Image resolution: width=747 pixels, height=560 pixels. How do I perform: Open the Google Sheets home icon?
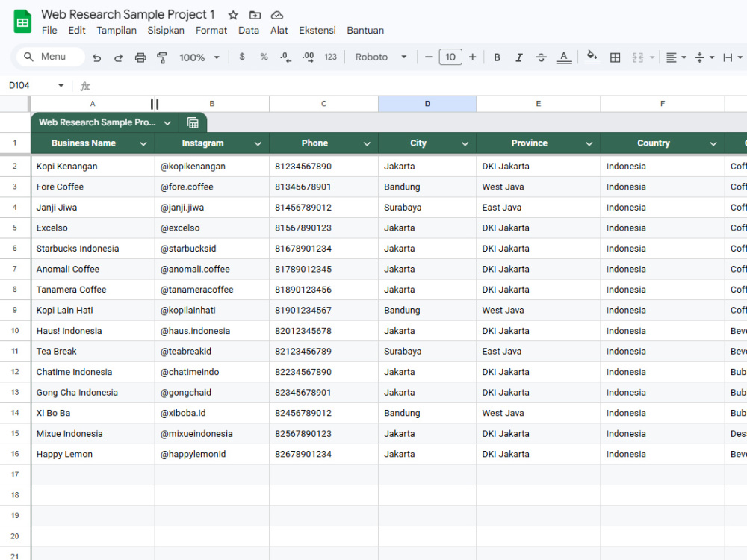pos(22,22)
